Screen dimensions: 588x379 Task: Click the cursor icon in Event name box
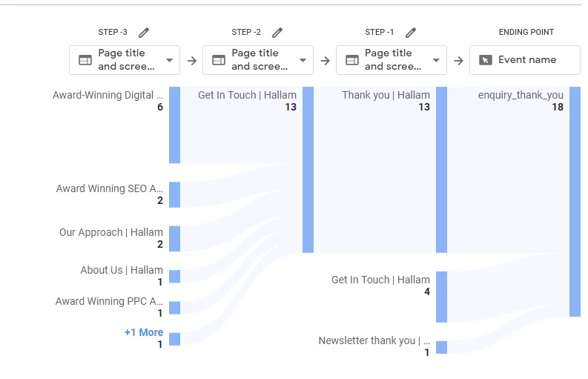click(486, 60)
